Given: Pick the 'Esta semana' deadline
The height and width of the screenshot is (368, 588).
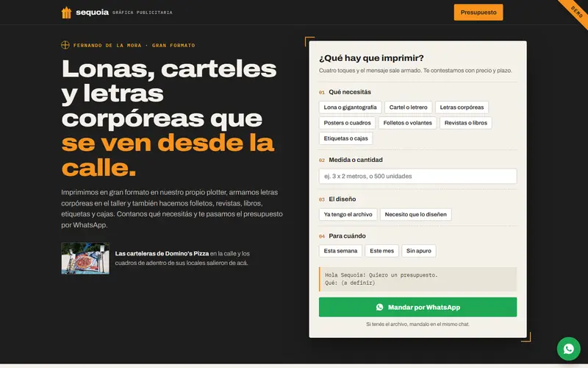Looking at the screenshot, I should pos(340,251).
